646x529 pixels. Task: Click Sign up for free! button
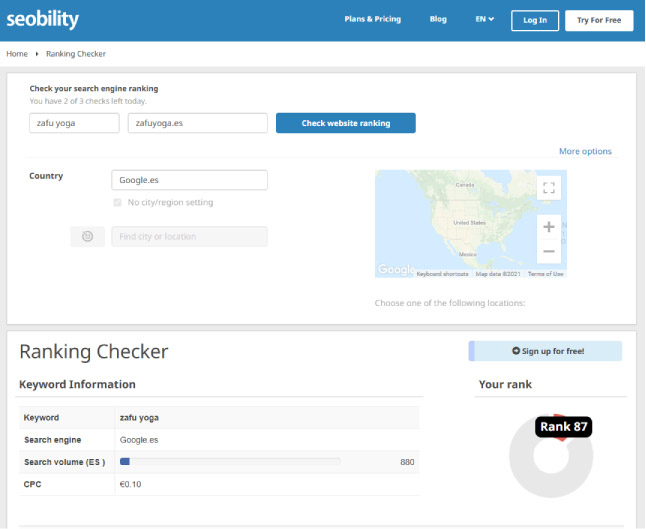[545, 351]
